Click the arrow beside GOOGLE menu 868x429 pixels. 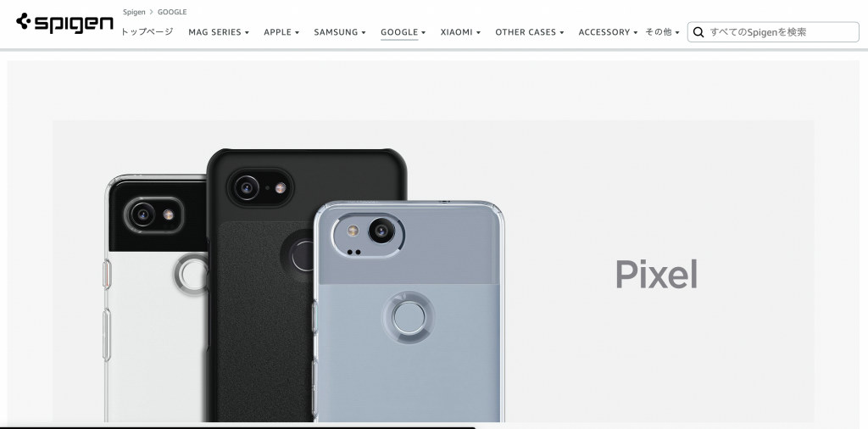pyautogui.click(x=424, y=33)
